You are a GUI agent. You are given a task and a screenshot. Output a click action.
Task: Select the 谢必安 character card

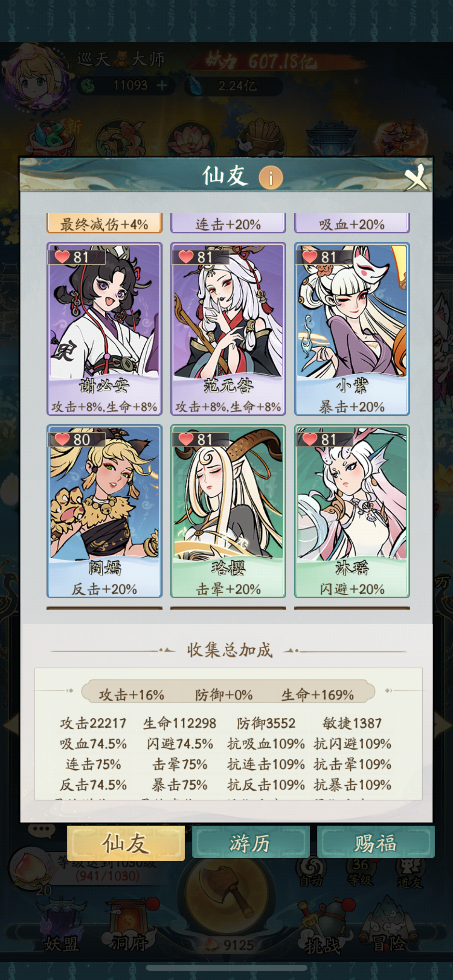[x=104, y=329]
